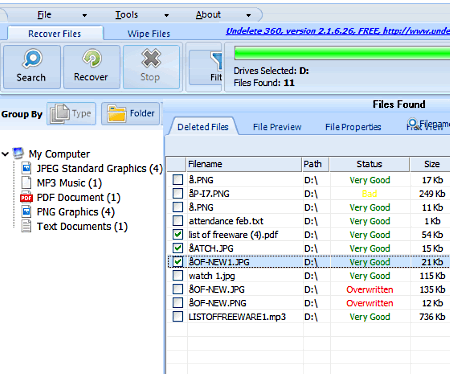Collapse the My Computer tree node
The width and height of the screenshot is (450, 374).
(x=5, y=154)
